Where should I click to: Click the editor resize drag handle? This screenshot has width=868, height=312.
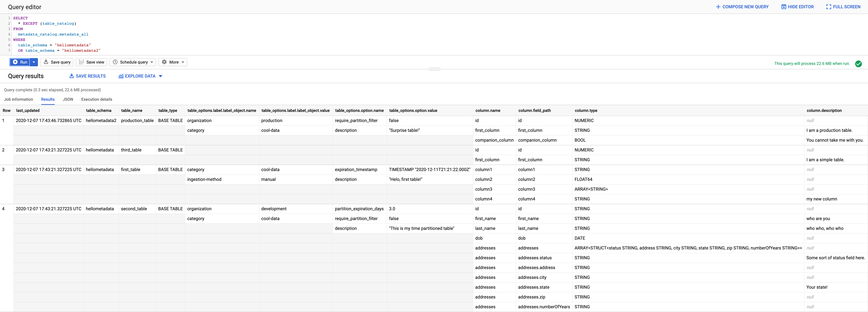point(434,69)
